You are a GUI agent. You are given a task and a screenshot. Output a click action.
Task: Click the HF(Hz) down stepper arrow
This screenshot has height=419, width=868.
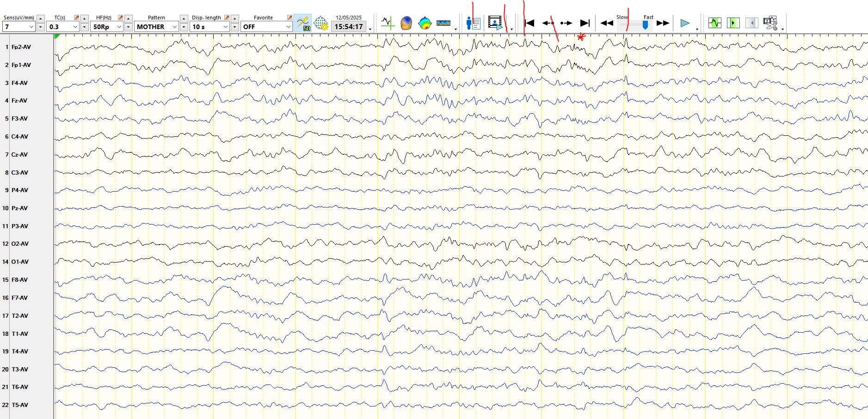[x=129, y=27]
